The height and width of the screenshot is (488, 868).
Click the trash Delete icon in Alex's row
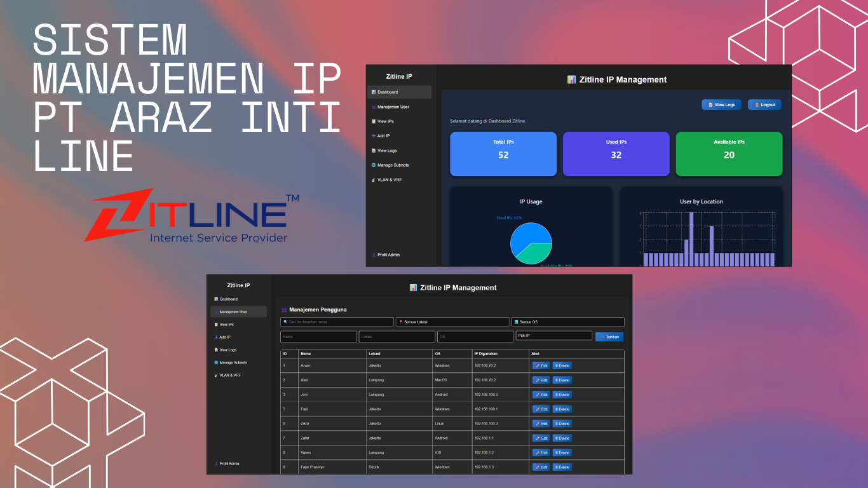(557, 381)
